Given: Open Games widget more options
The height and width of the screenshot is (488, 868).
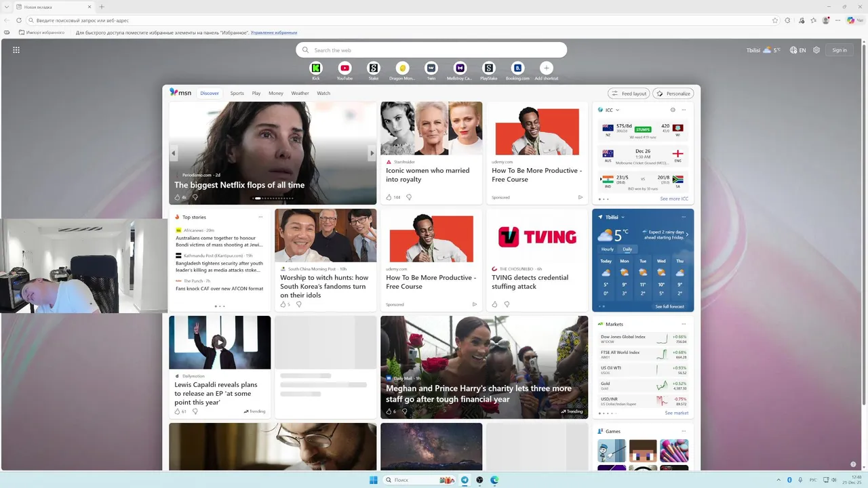Looking at the screenshot, I should click(684, 431).
